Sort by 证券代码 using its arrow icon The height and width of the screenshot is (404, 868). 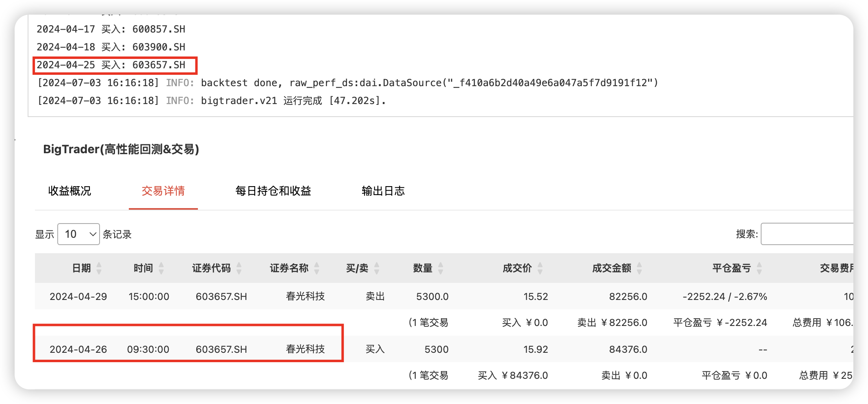tap(239, 268)
